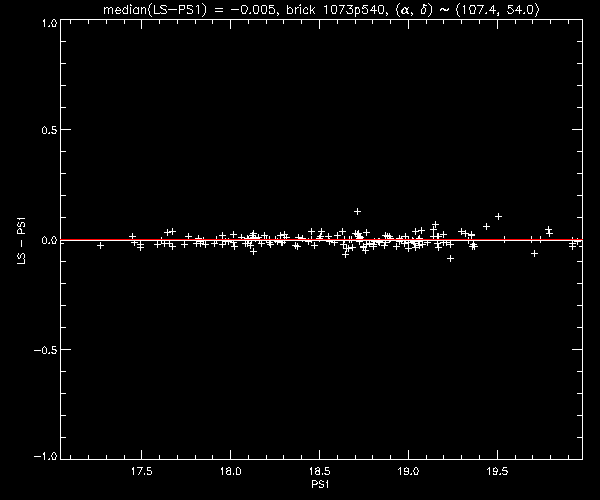Click the lowest data point near 19.25
The image size is (600, 500).
[450, 259]
